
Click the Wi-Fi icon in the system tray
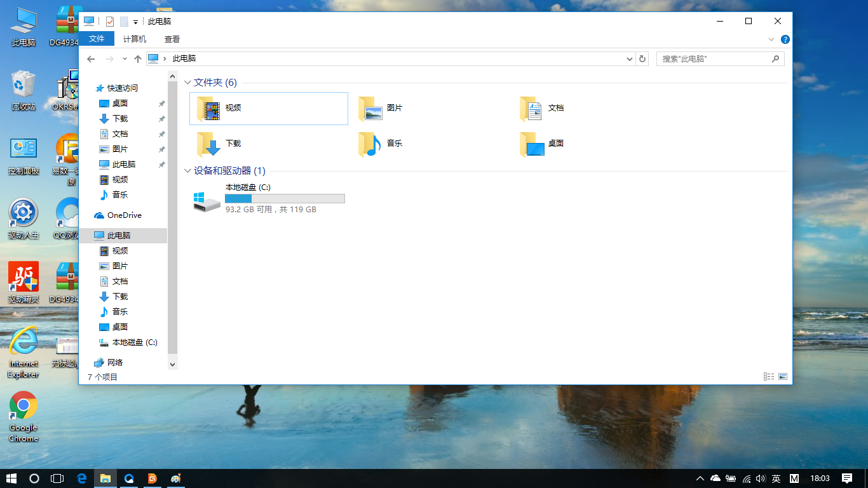[x=746, y=478]
